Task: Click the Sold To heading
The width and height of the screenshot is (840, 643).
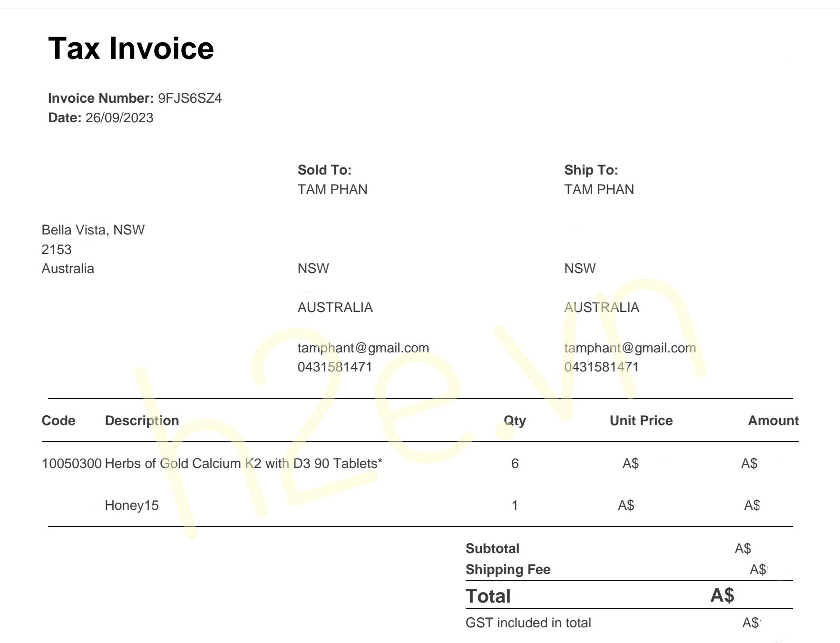Action: [324, 170]
